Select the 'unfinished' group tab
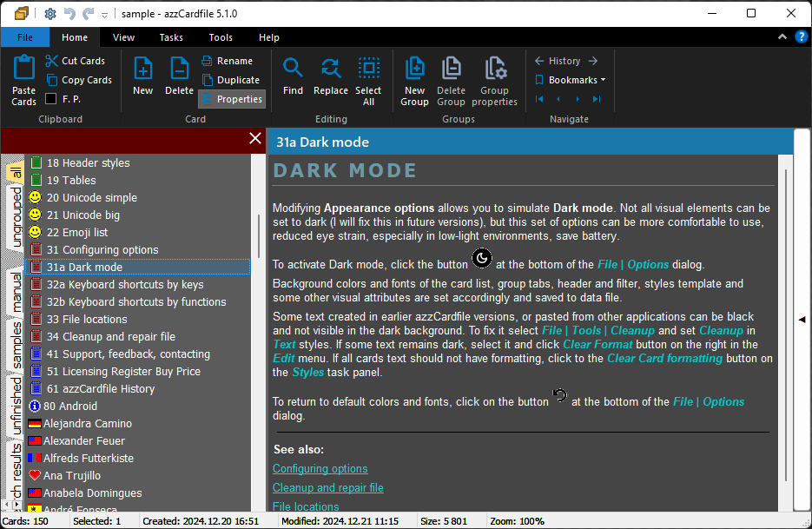This screenshot has height=529, width=812. (x=16, y=406)
